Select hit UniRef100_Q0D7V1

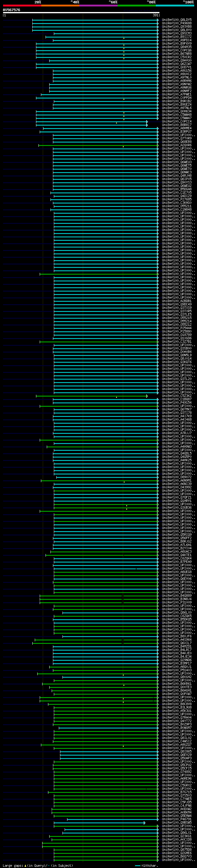177,67
